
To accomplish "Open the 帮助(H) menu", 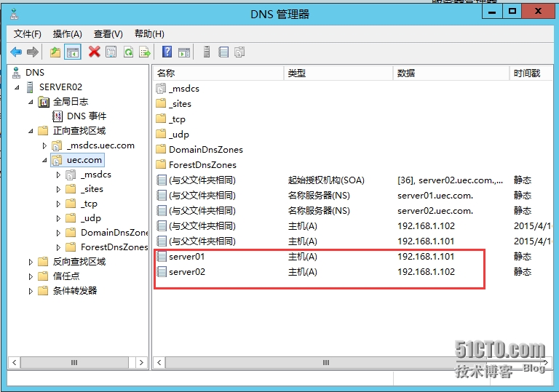I will click(x=149, y=34).
